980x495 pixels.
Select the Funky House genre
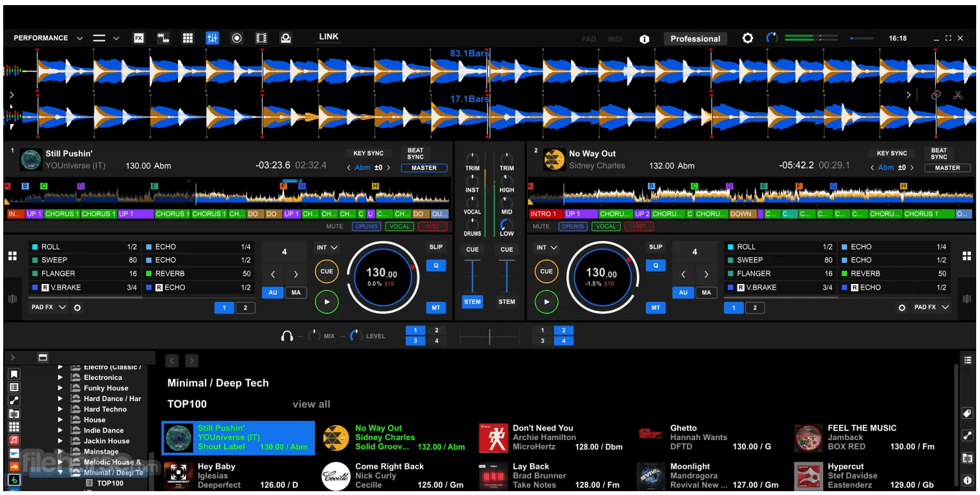(106, 388)
